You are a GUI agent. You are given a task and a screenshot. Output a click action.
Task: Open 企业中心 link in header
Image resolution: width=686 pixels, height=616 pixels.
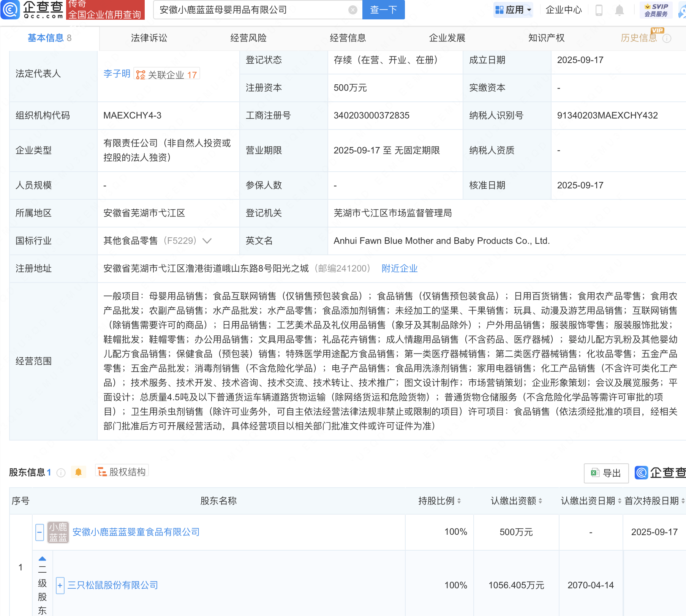(564, 10)
